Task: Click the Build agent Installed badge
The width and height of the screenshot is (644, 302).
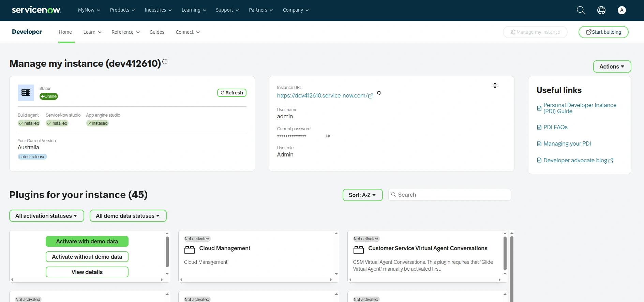Action: click(29, 123)
